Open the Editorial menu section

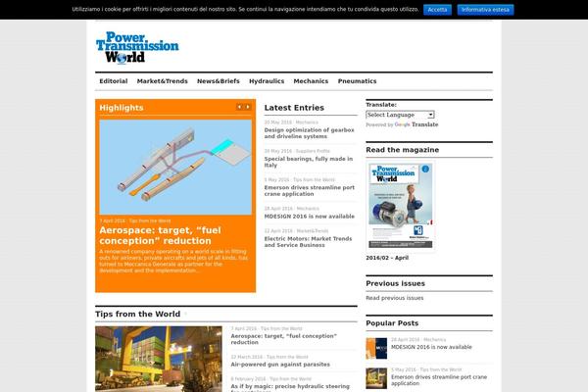point(114,81)
